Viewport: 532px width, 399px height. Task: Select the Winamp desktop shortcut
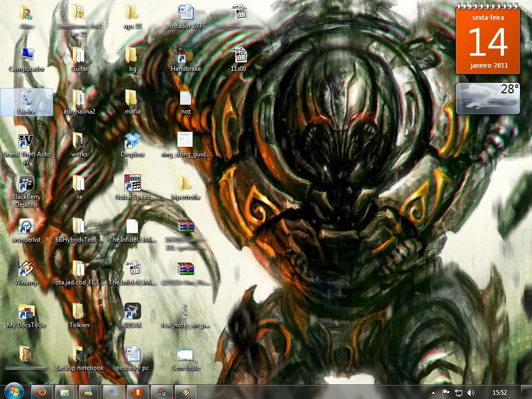27,273
